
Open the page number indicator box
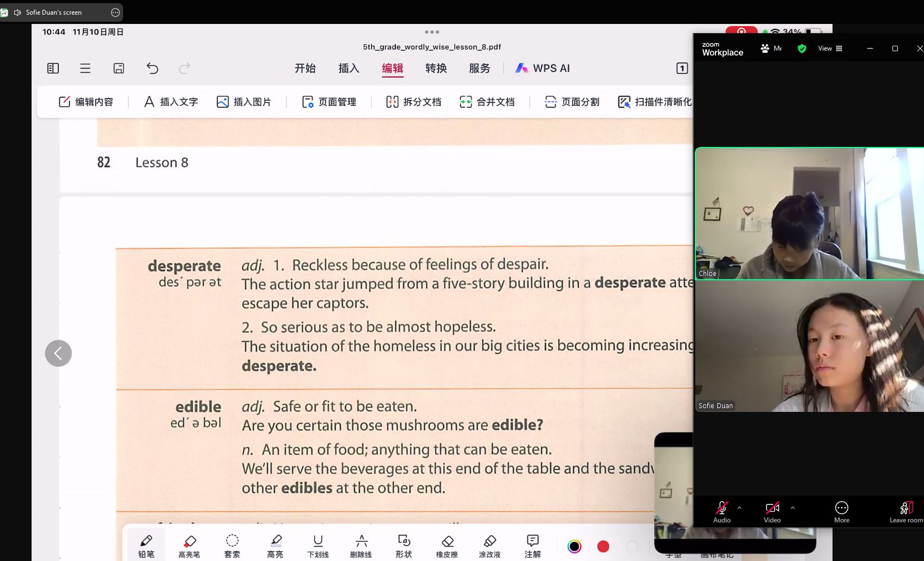click(682, 68)
